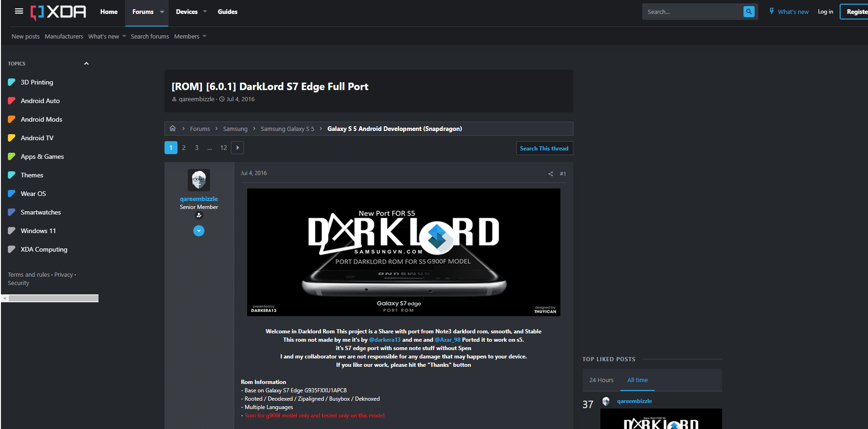Expand the Forums dropdown arrow
The width and height of the screenshot is (868, 429).
(x=162, y=12)
